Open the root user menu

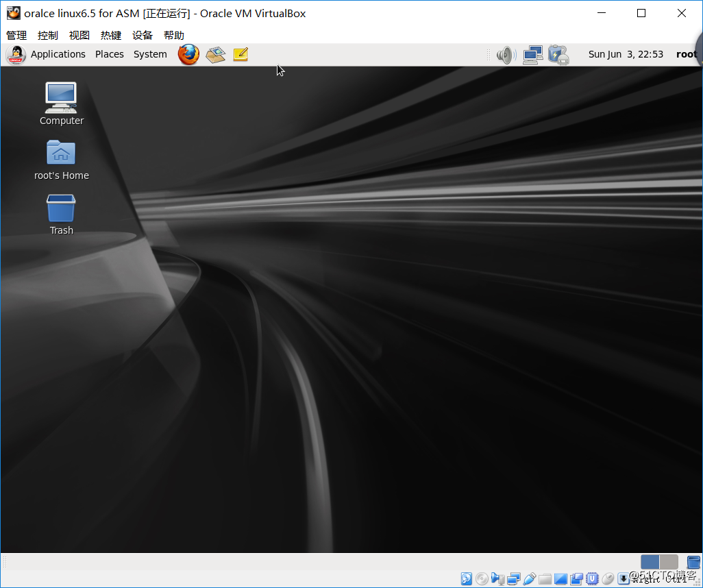click(687, 54)
